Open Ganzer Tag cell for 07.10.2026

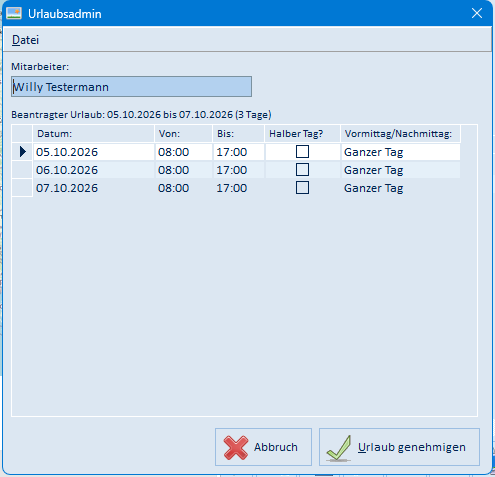click(401, 188)
